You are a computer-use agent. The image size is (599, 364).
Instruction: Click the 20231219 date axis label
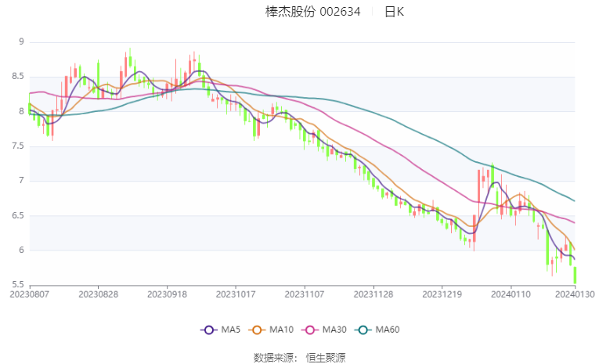(442, 294)
